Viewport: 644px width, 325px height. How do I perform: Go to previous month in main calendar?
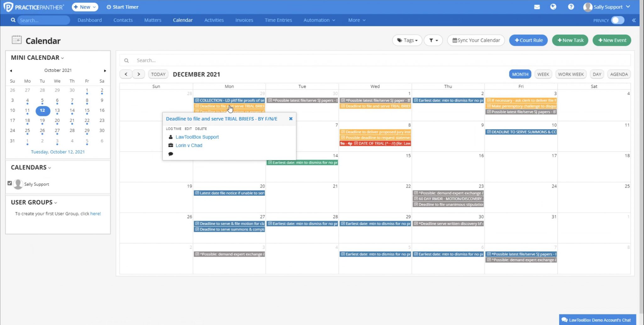coord(126,74)
